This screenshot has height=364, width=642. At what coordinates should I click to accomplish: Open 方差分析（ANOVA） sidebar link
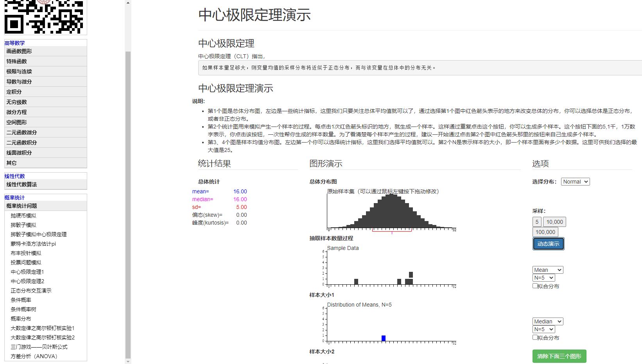pyautogui.click(x=34, y=356)
